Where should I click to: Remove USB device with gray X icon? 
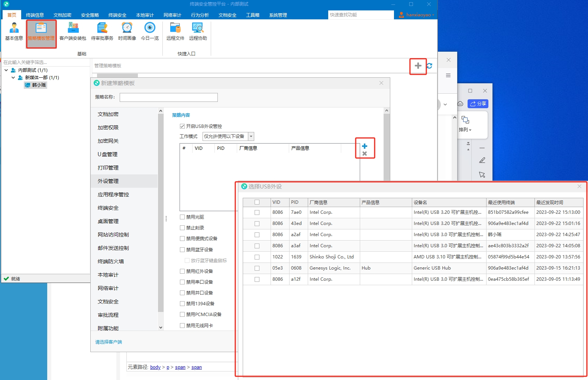pyautogui.click(x=365, y=154)
